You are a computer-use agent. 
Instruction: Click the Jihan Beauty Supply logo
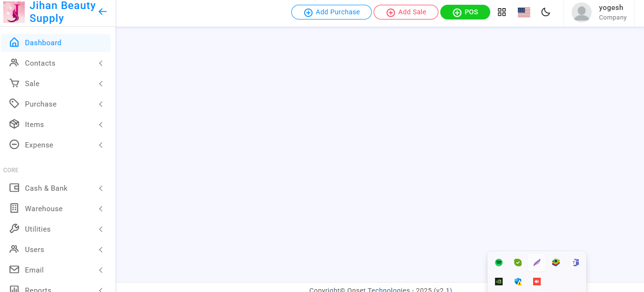pos(14,12)
